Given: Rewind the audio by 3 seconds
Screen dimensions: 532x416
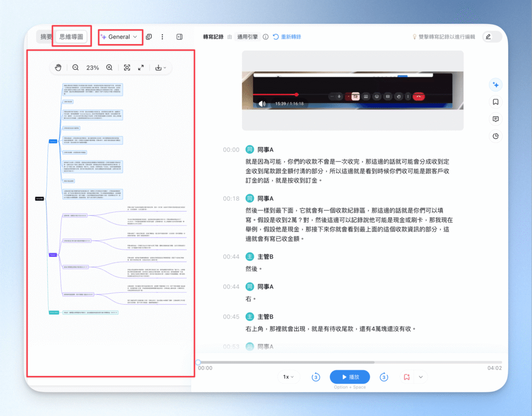Looking at the screenshot, I should 316,377.
